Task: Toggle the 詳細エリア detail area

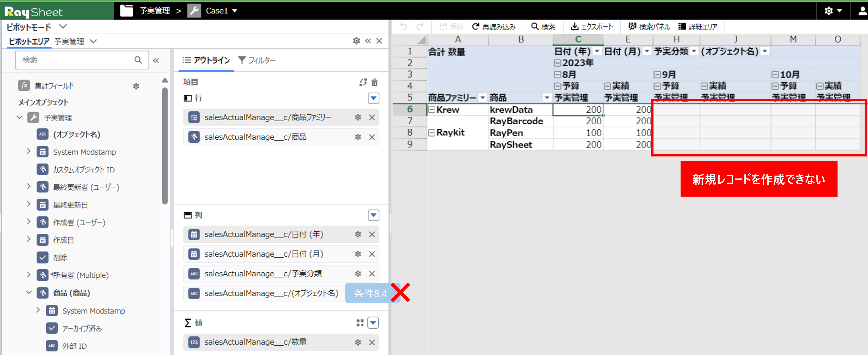Action: tap(698, 26)
